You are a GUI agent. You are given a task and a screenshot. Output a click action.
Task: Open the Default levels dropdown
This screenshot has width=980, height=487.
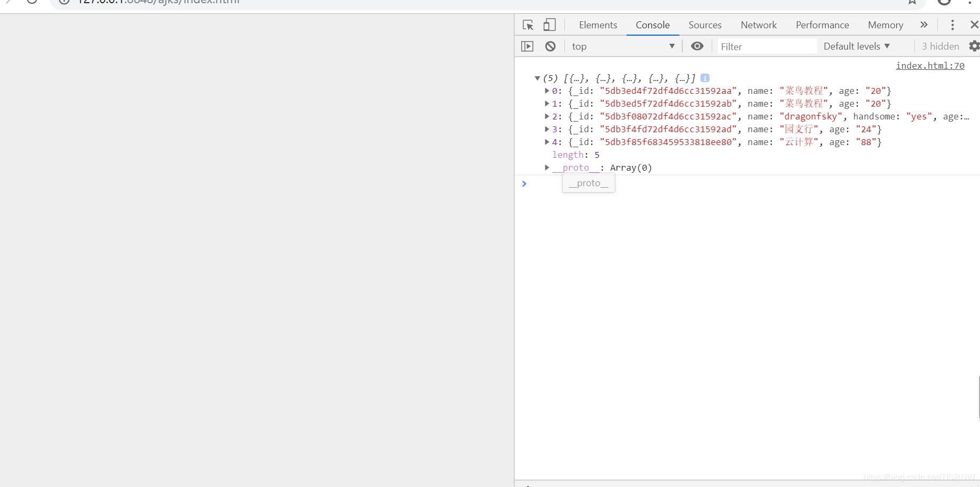point(857,46)
